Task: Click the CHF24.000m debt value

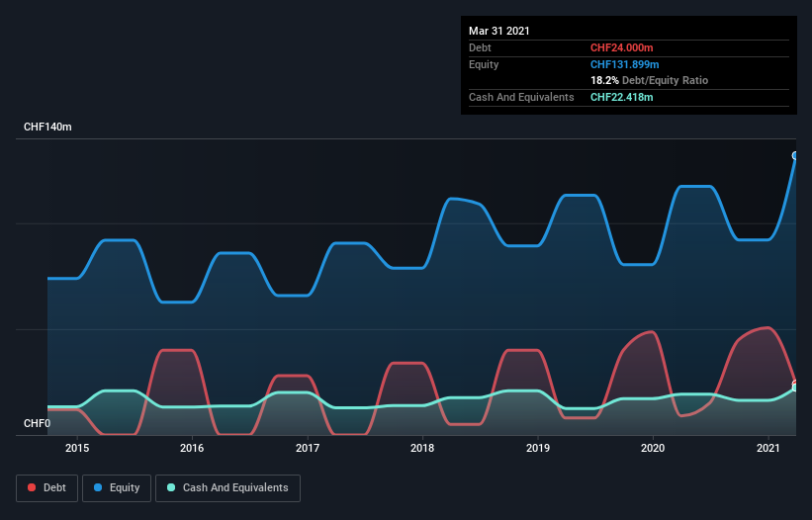Action: point(621,48)
